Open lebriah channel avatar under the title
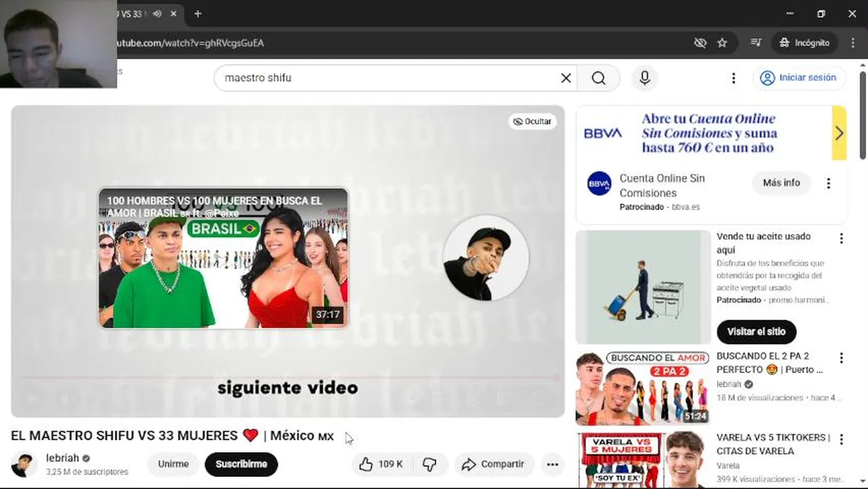 (24, 465)
